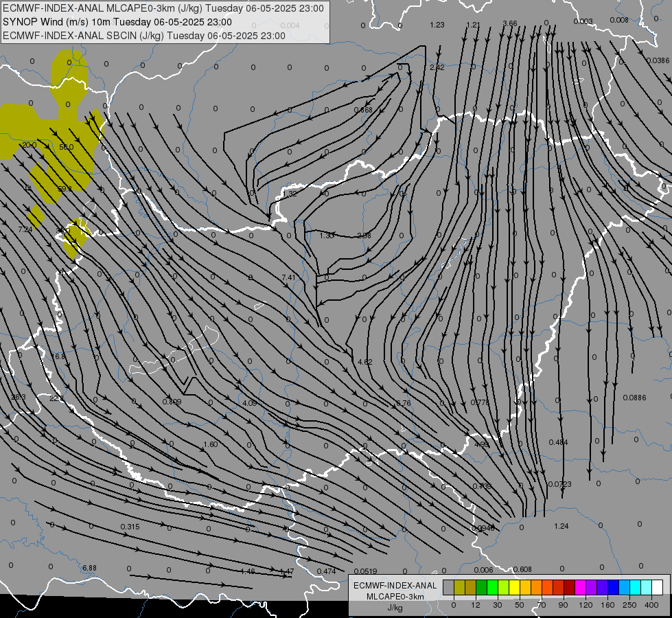Click the map value 0.668
Viewport: 672px width, 618px height.
(363, 111)
